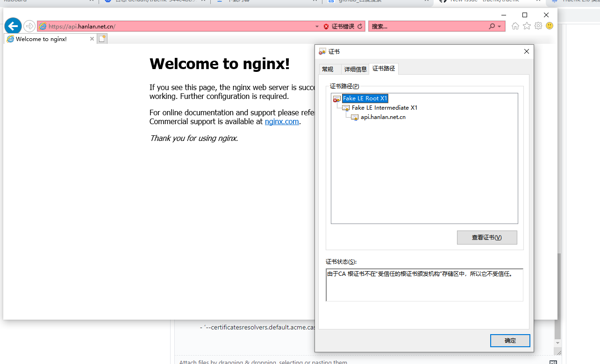600x364 pixels.
Task: Select Fake LE Intermediate X1 in the tree
Action: pos(385,108)
